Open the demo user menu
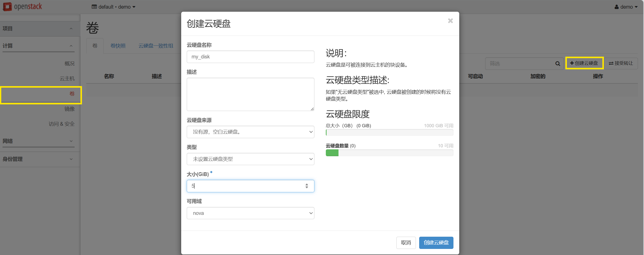Viewport: 644px width, 255px height. (626, 7)
